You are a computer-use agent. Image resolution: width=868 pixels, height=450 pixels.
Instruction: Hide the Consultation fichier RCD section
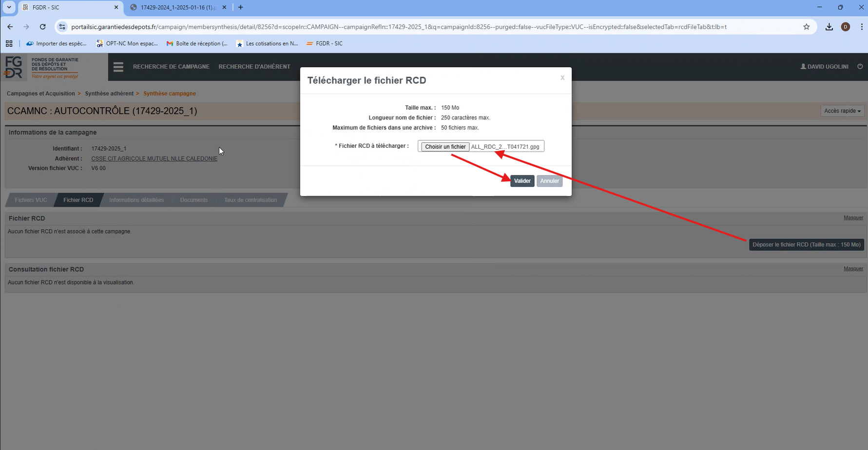pos(853,269)
